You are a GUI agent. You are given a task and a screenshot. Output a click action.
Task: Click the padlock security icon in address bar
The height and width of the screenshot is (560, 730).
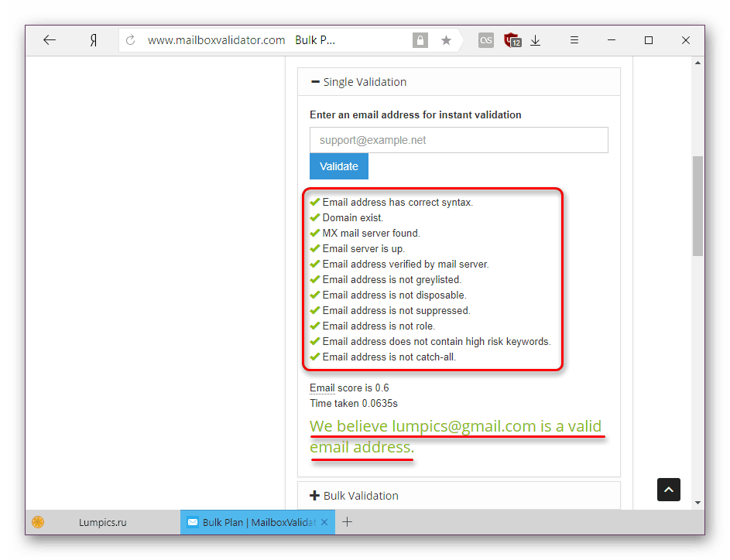tap(419, 40)
